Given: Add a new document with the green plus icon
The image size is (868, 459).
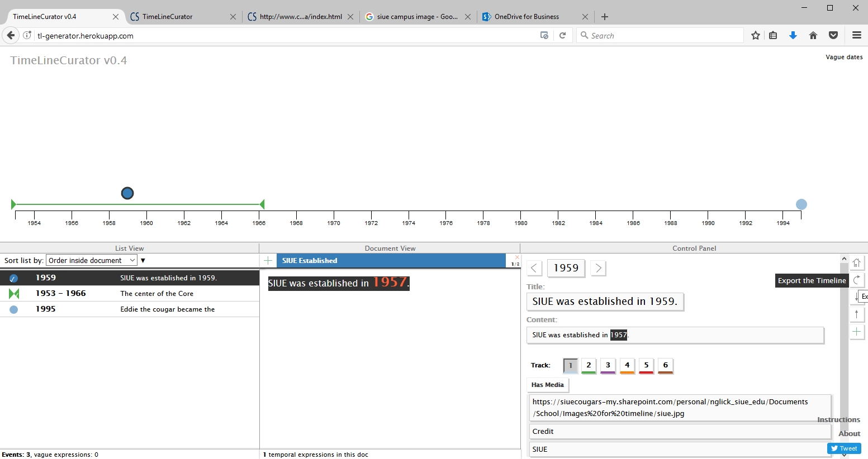Looking at the screenshot, I should [x=268, y=261].
